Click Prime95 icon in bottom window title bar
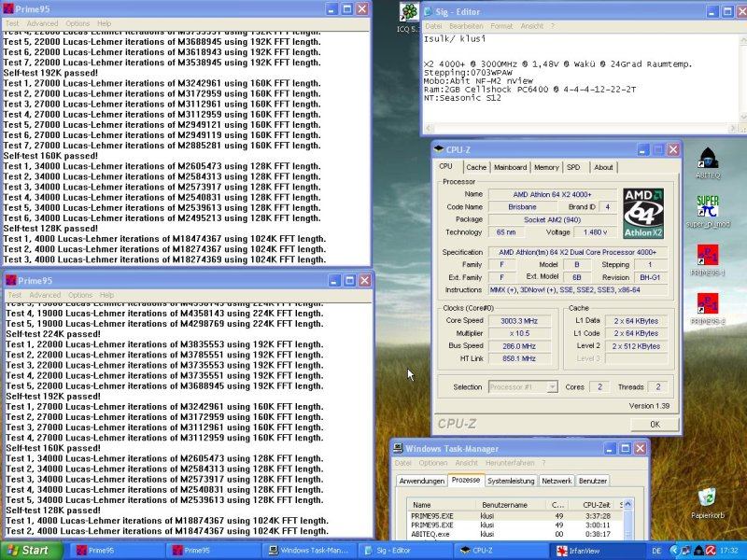 [x=11, y=280]
